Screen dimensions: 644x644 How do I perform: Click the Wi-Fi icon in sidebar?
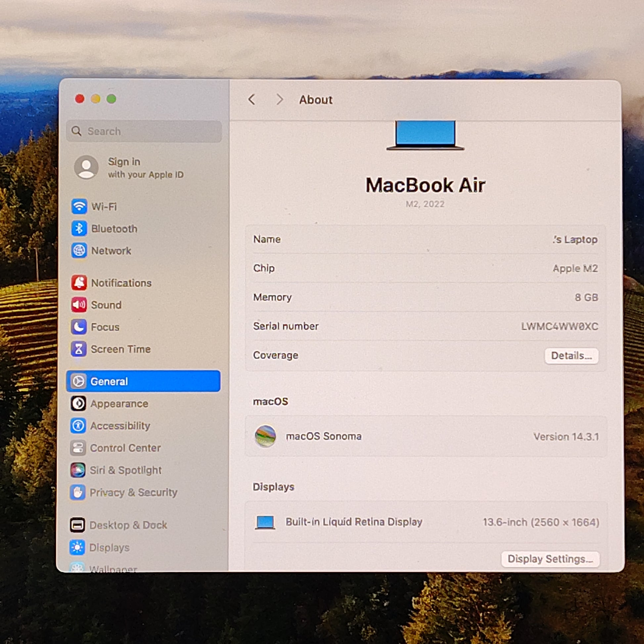click(x=79, y=206)
